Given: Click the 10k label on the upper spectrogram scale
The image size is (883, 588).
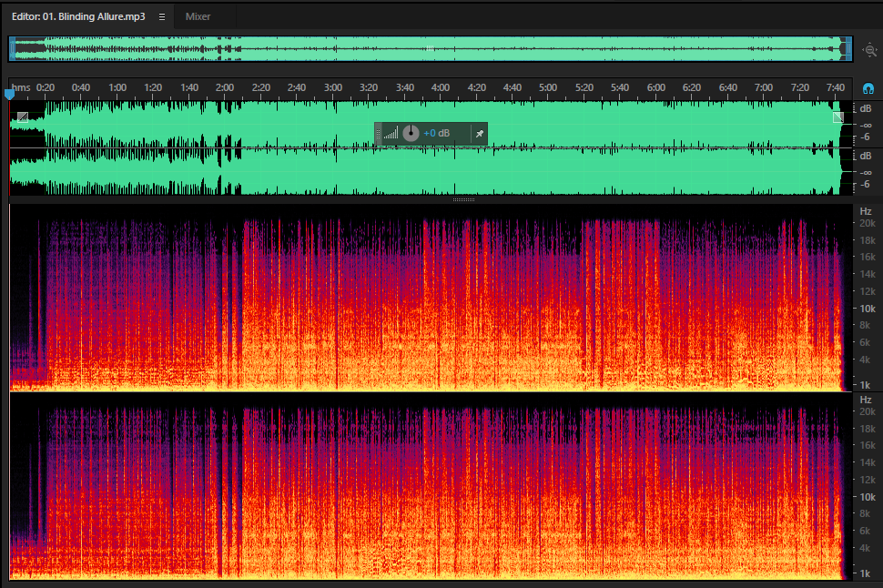Looking at the screenshot, I should [x=868, y=309].
